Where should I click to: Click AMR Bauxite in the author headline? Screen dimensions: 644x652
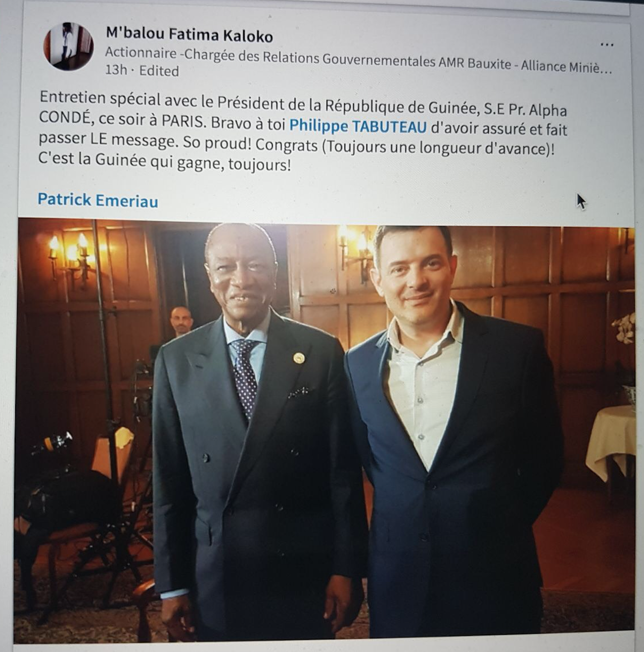click(x=475, y=63)
